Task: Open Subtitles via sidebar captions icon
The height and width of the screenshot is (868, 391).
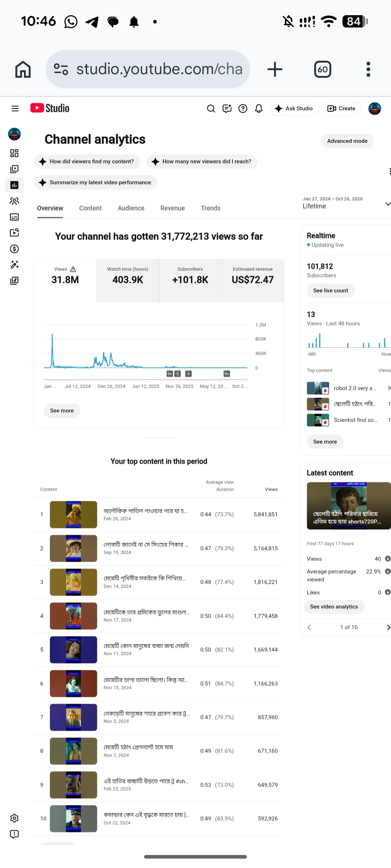Action: pos(14,217)
